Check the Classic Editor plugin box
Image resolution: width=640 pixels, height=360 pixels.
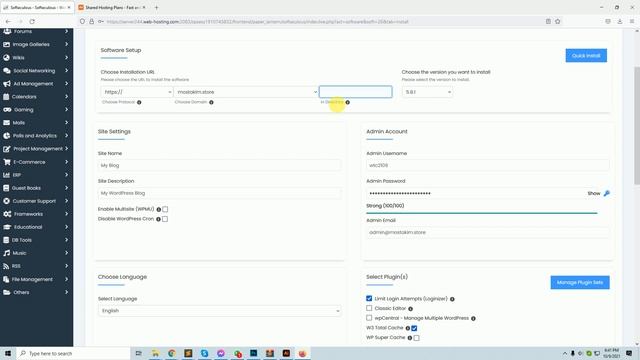(x=369, y=308)
